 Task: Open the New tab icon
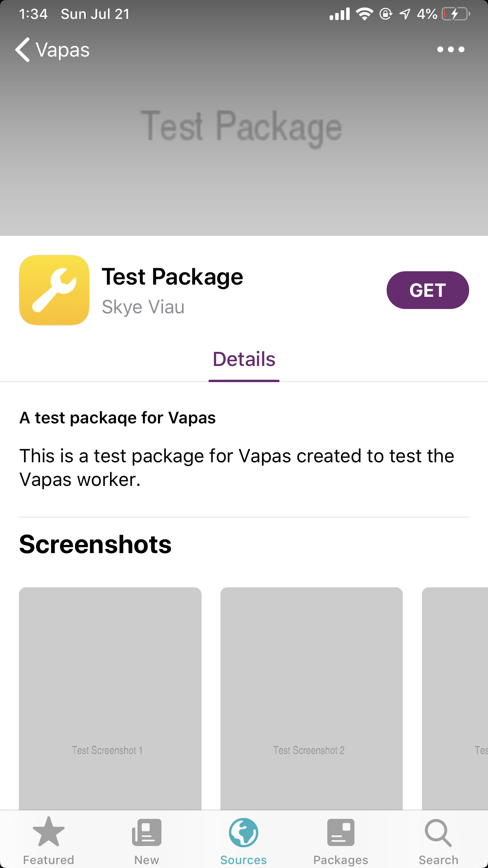147,833
